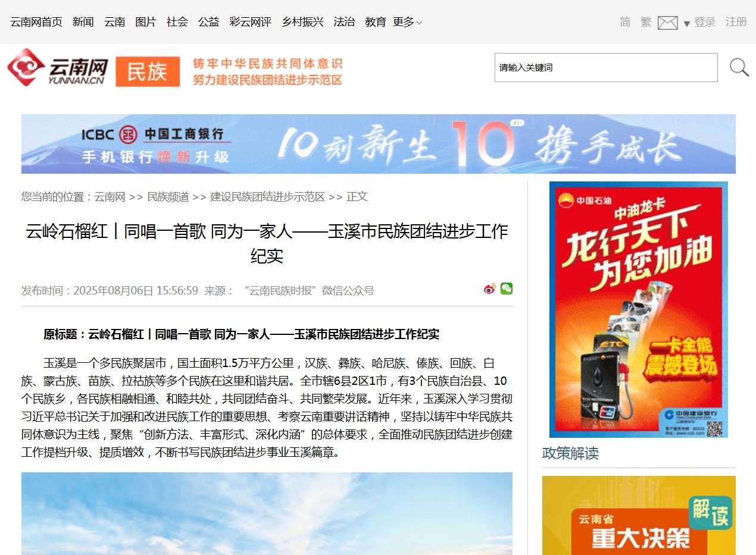The height and width of the screenshot is (555, 756).
Task: Open dropdown arrow beside the mail icon
Action: click(x=686, y=24)
